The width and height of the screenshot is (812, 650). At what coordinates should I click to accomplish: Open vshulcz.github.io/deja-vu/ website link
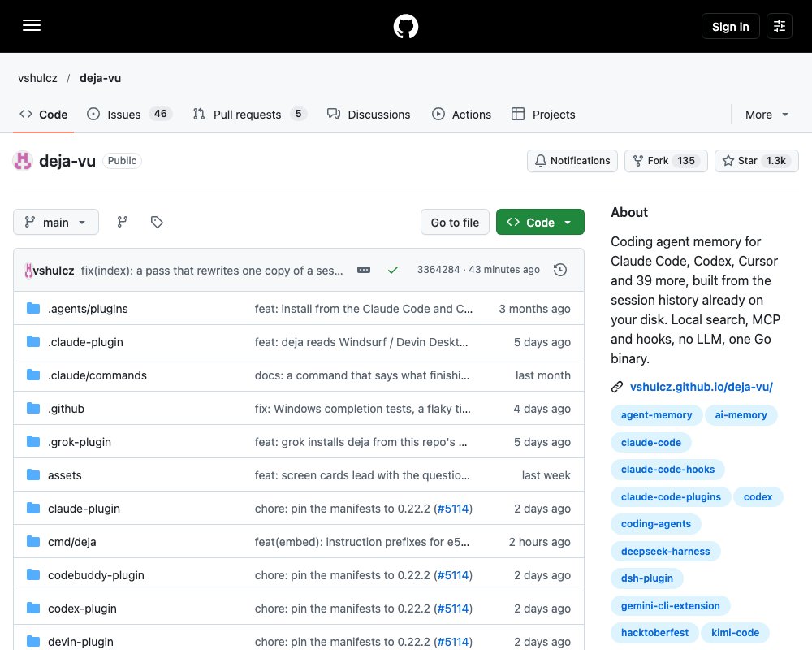tap(702, 387)
